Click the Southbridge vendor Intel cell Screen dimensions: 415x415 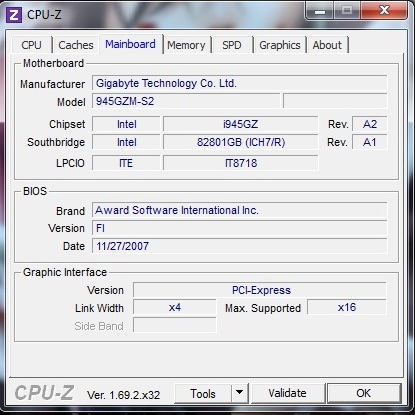pos(126,142)
